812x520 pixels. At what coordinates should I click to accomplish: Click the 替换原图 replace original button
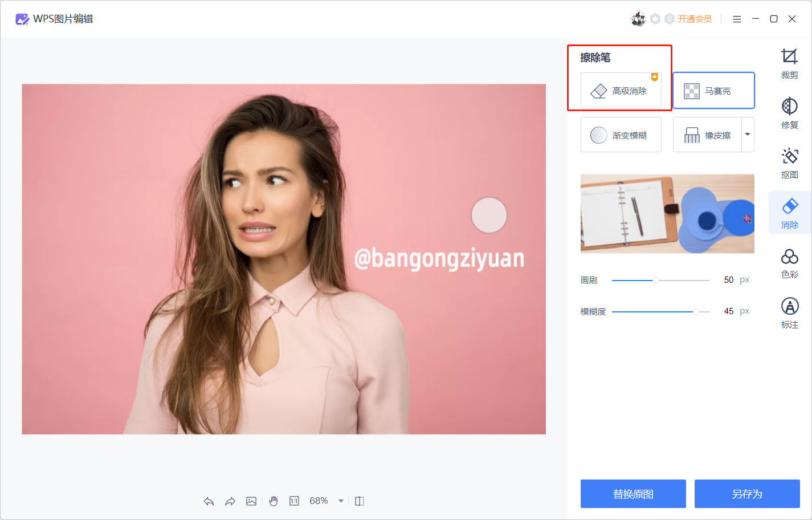[633, 494]
